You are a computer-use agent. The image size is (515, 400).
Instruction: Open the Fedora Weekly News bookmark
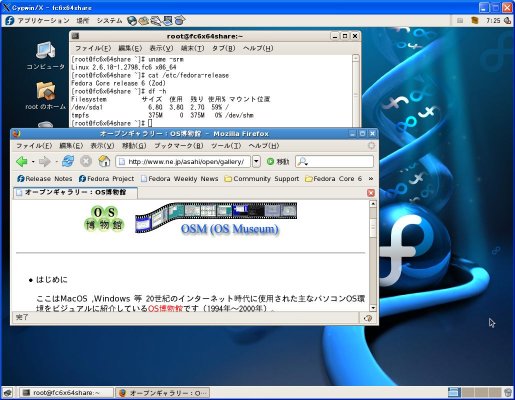179,179
